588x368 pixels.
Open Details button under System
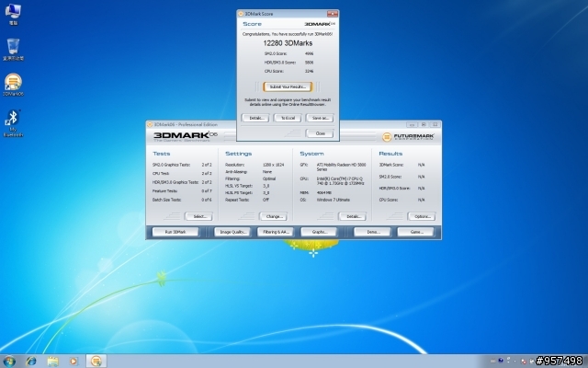[353, 216]
